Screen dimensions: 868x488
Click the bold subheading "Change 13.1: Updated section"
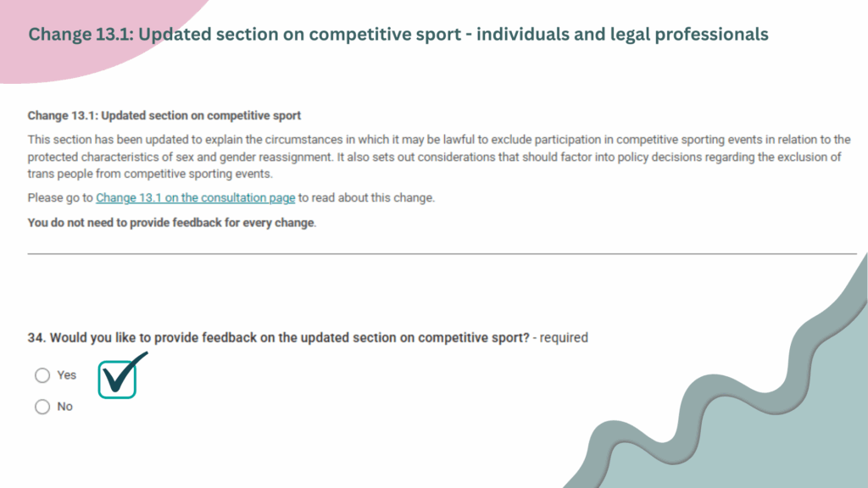pyautogui.click(x=164, y=115)
